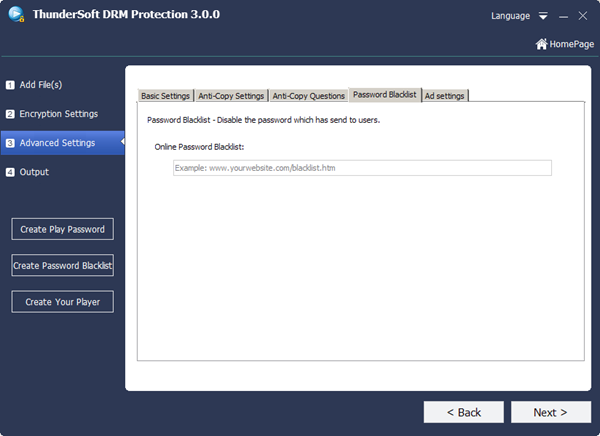Switch to the Basic Settings tab
Screen dimensions: 600x436
(x=165, y=96)
